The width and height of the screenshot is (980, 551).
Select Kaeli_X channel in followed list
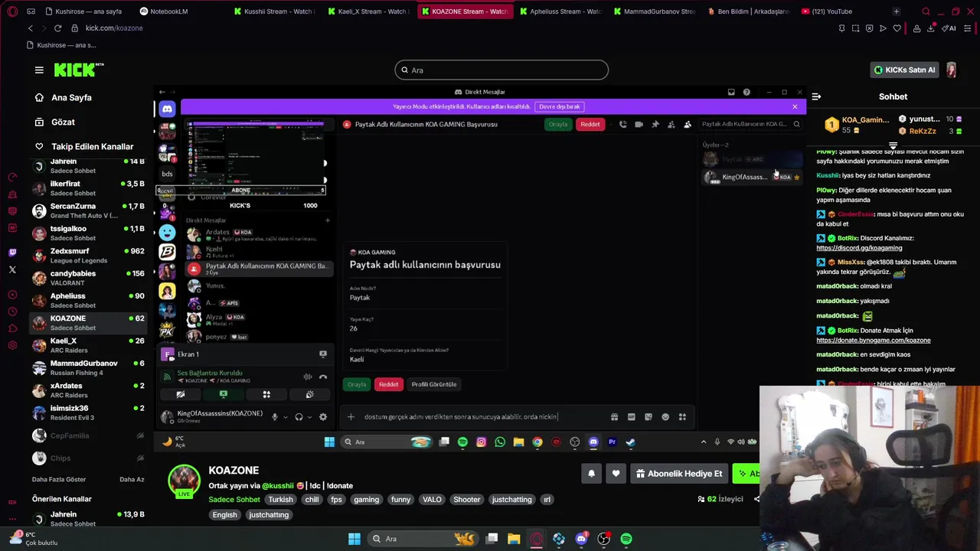[x=88, y=345]
